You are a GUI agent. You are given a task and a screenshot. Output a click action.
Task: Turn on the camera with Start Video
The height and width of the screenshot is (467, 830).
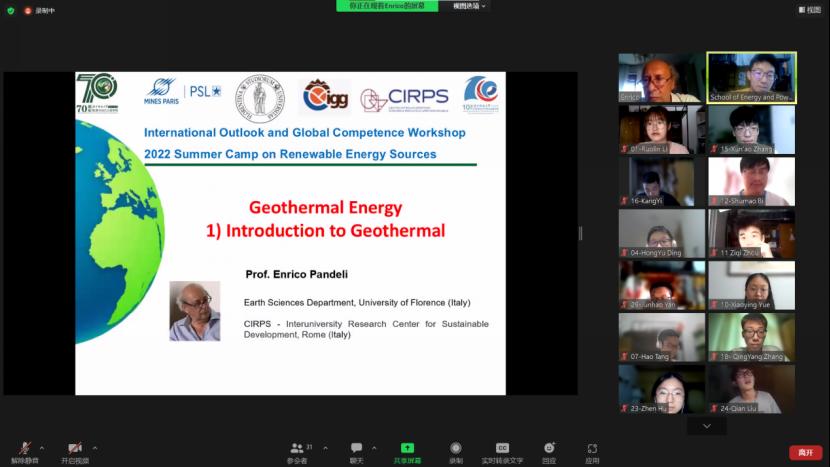74,449
